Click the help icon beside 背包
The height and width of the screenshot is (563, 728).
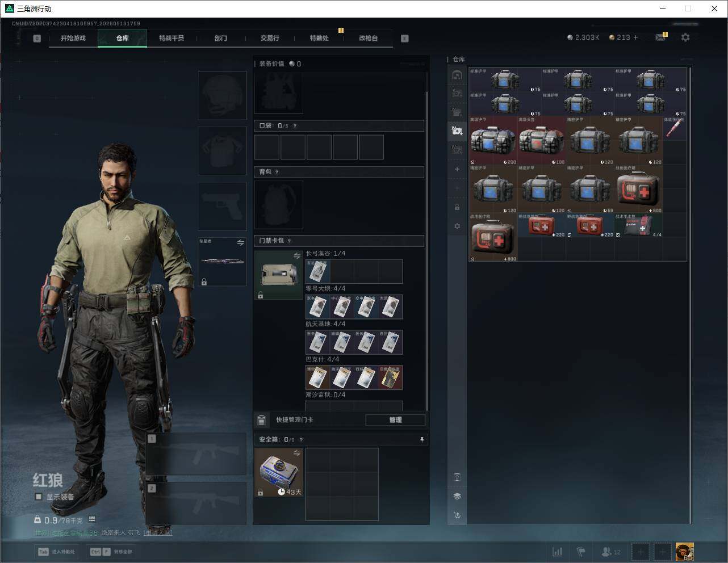[277, 172]
